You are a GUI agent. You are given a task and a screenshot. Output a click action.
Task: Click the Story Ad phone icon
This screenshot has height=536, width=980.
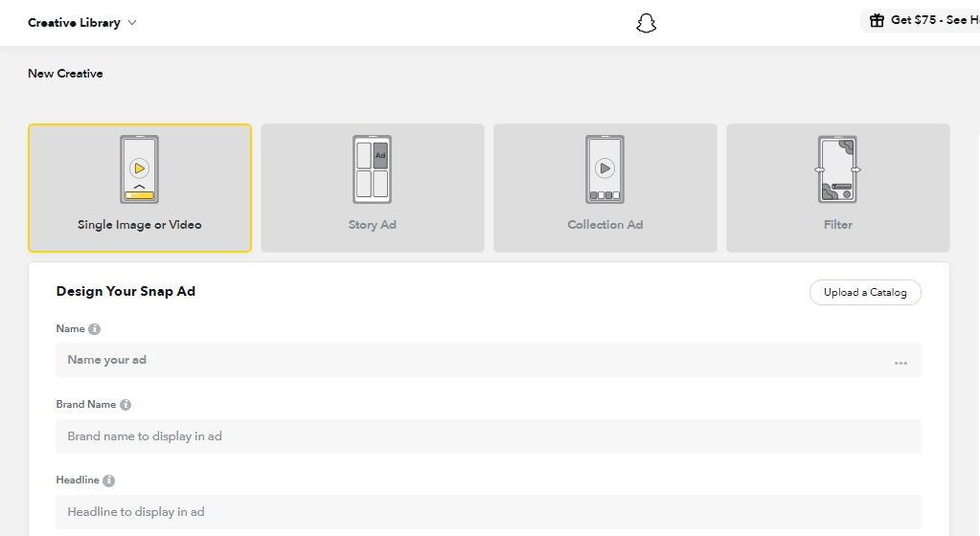(373, 169)
